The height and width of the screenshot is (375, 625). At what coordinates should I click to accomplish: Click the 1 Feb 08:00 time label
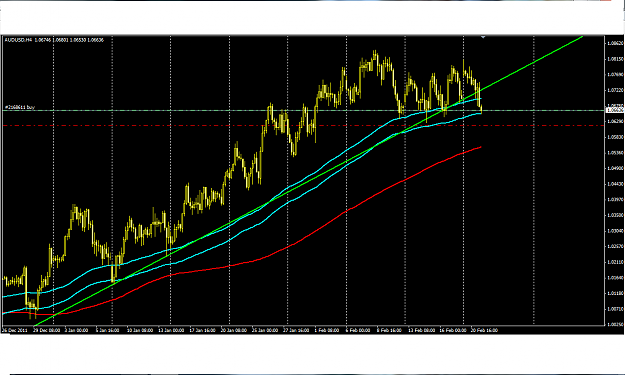[x=327, y=330]
